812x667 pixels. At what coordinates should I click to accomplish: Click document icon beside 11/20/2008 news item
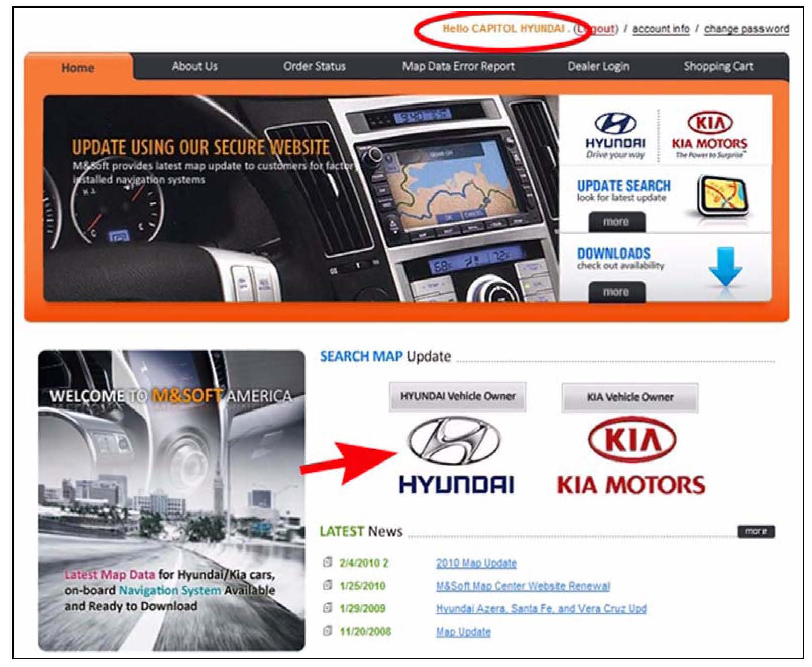[x=327, y=631]
